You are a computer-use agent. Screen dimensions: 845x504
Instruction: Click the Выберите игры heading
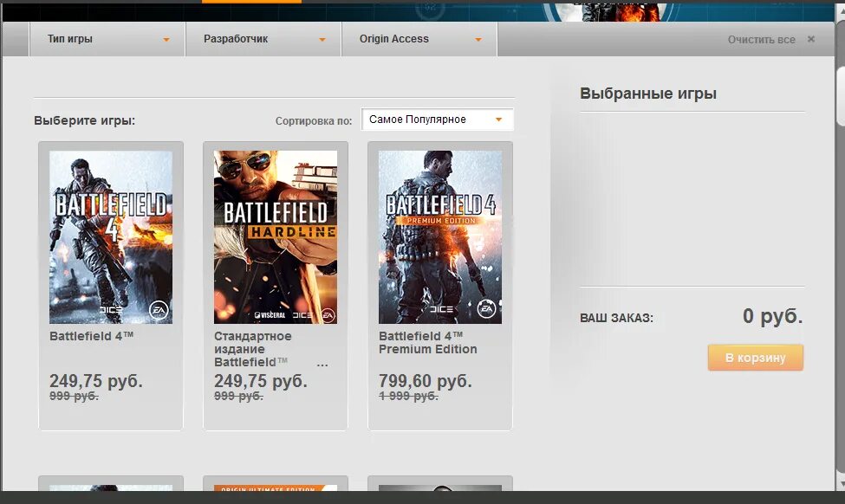pos(85,120)
